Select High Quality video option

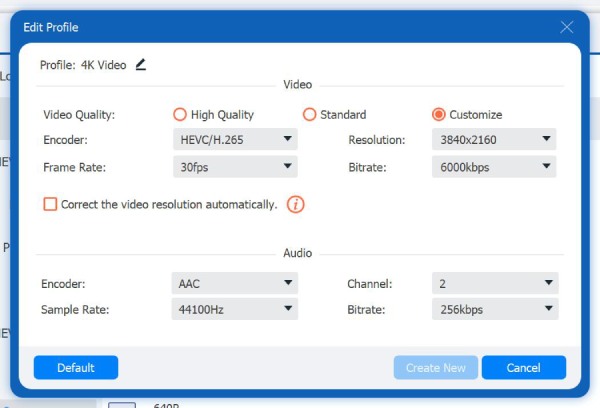(214, 114)
